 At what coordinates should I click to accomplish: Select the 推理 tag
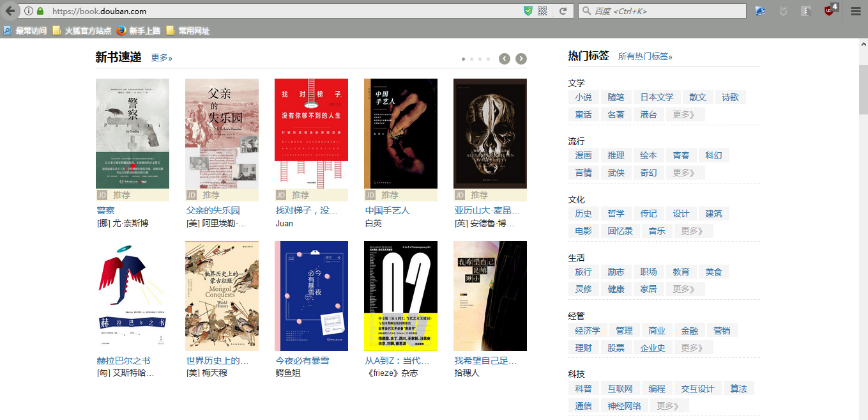pos(616,155)
